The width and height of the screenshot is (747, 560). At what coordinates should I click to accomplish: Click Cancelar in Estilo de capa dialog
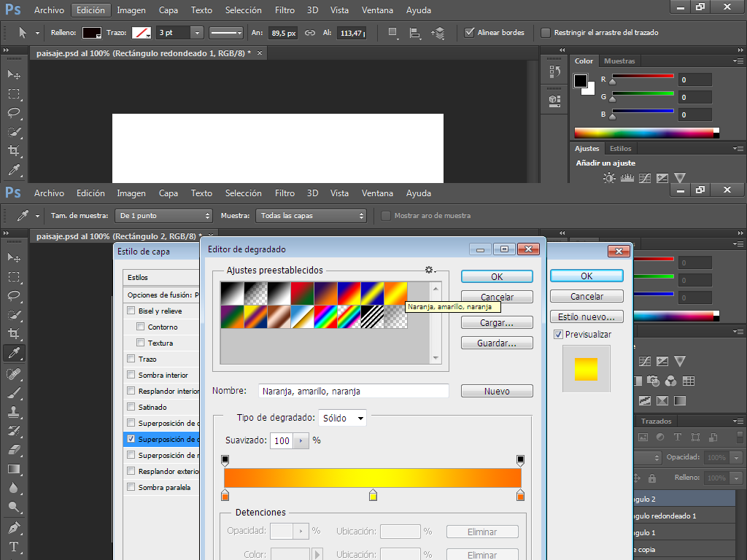587,296
